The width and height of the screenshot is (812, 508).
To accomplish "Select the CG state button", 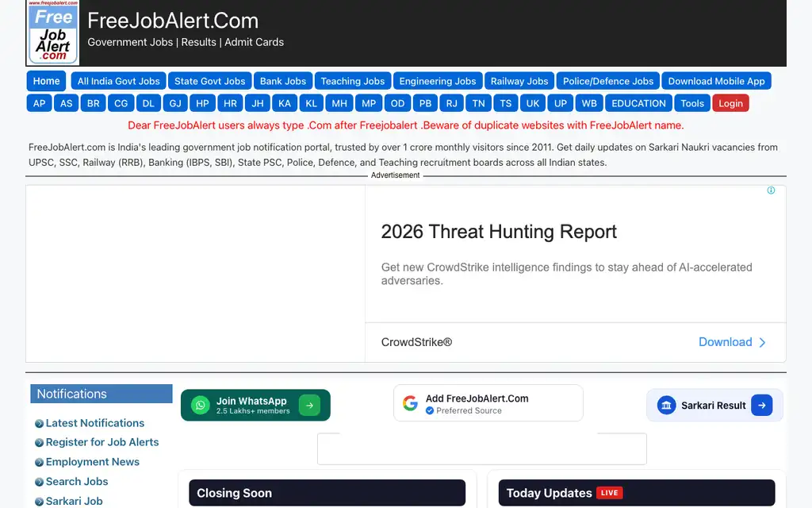I will [x=121, y=103].
